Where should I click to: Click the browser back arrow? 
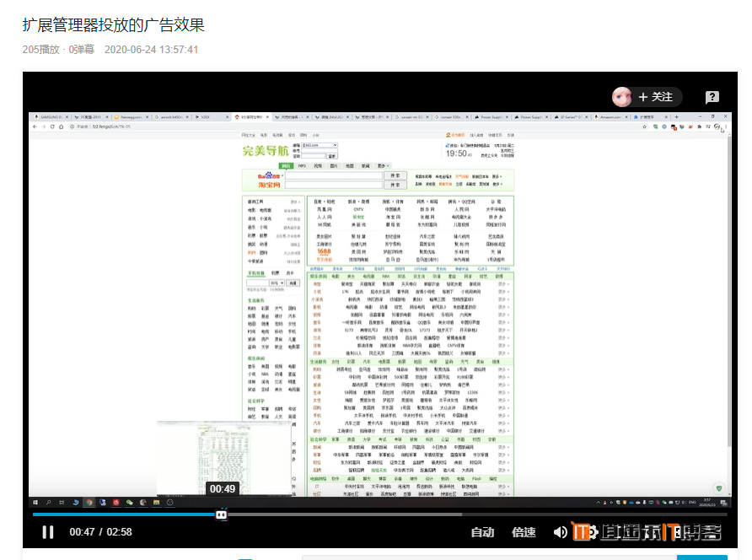pyautogui.click(x=35, y=127)
